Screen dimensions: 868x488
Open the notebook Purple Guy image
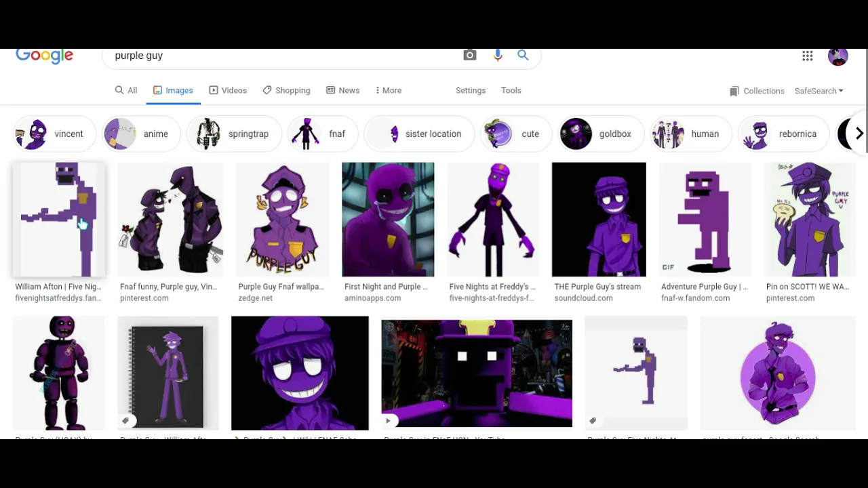168,373
